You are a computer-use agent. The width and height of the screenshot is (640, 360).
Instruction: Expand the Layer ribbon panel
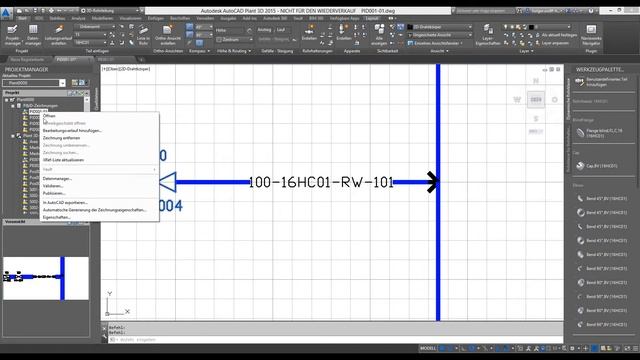[x=526, y=51]
